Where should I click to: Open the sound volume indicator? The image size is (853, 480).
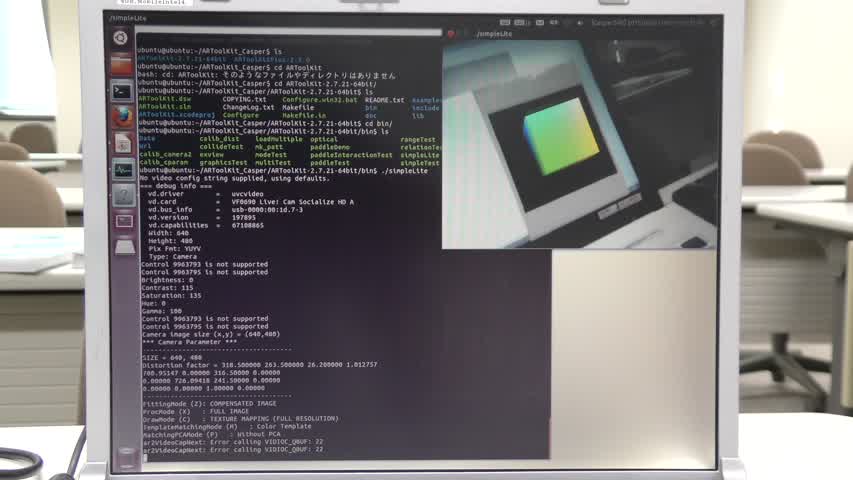pyautogui.click(x=579, y=23)
